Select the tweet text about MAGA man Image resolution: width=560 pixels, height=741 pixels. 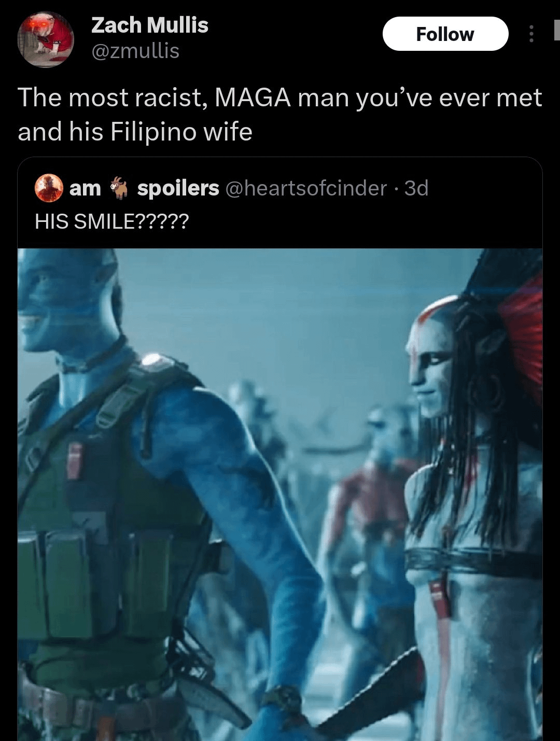[280, 115]
